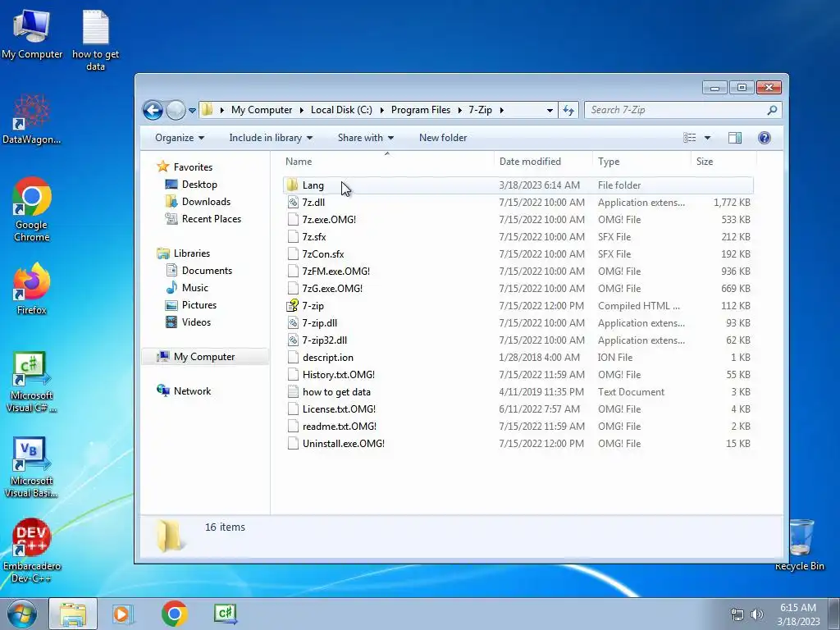The width and height of the screenshot is (840, 630).
Task: Select the Lang folder icon
Action: [x=292, y=185]
